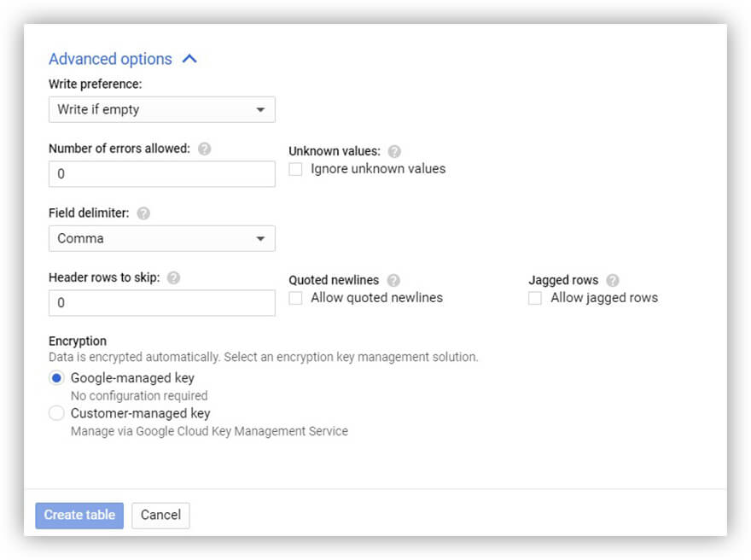The width and height of the screenshot is (751, 560).
Task: Collapse Advanced options with chevron arrow
Action: (189, 59)
